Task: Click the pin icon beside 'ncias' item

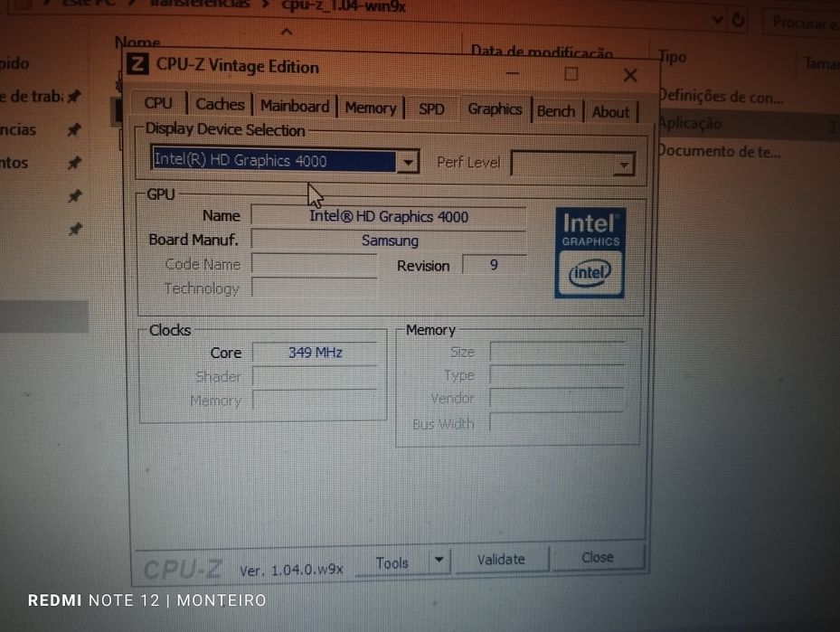Action: (x=74, y=129)
